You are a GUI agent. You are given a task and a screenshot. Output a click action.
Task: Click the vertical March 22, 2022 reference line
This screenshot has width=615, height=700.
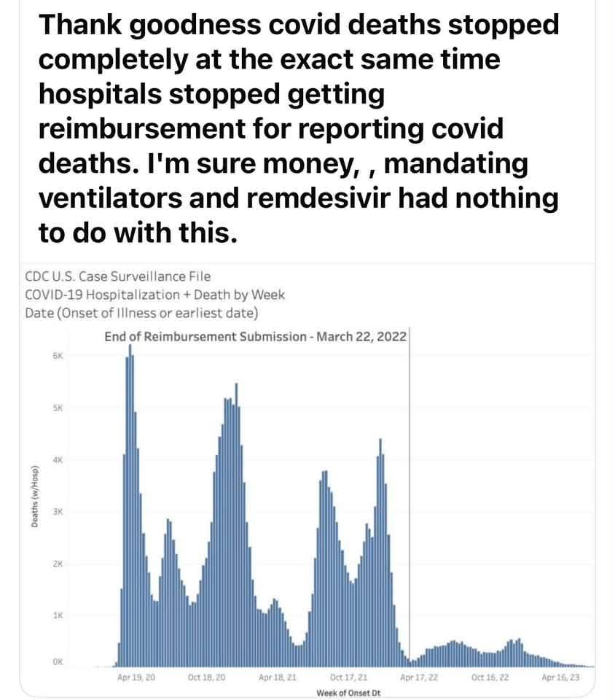(409, 496)
